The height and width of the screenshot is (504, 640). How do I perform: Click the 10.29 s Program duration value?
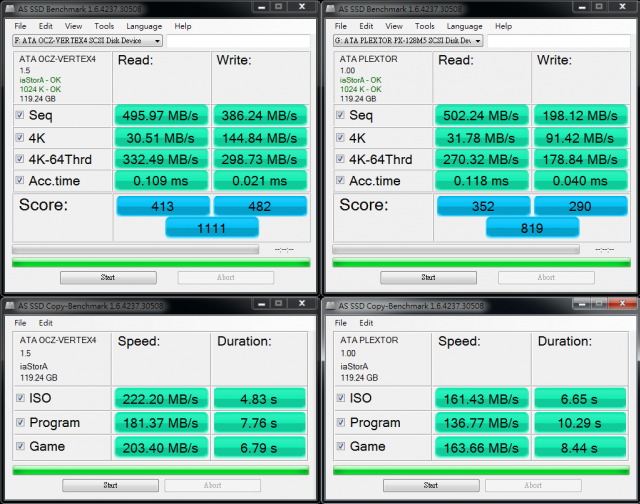580,423
